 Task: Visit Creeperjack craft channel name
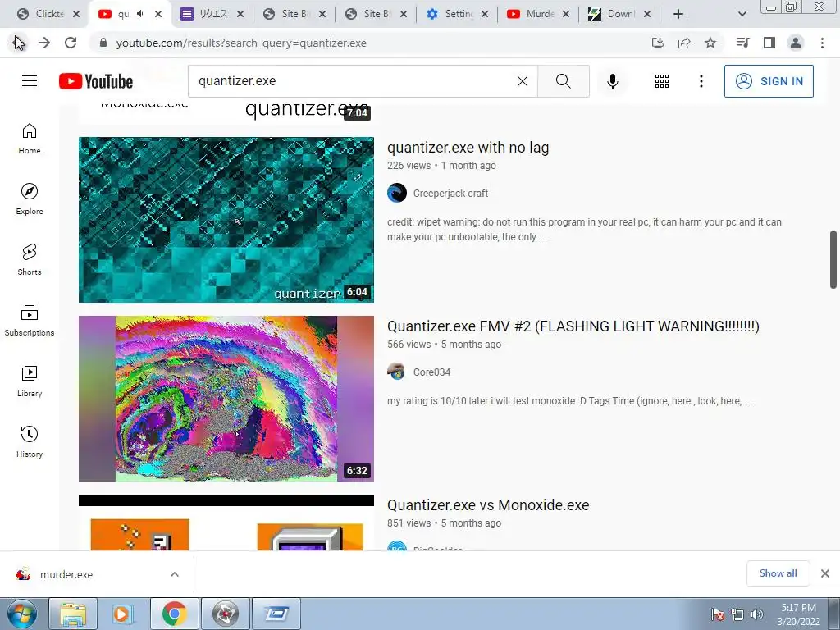pyautogui.click(x=450, y=194)
